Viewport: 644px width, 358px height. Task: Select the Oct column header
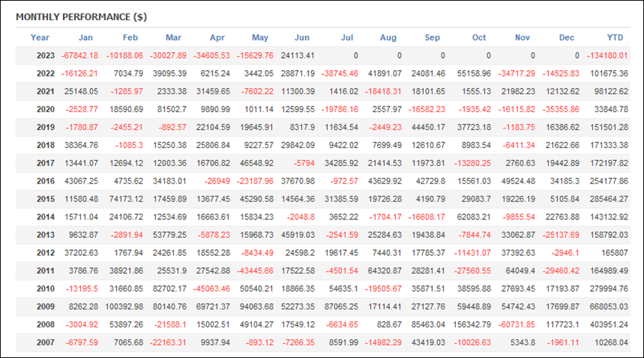(479, 38)
